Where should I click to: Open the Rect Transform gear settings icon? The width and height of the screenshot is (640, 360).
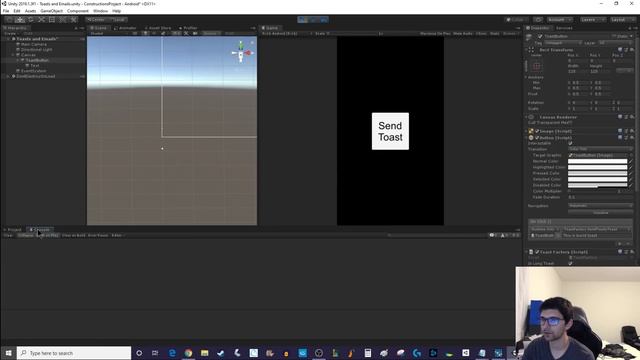[x=631, y=50]
